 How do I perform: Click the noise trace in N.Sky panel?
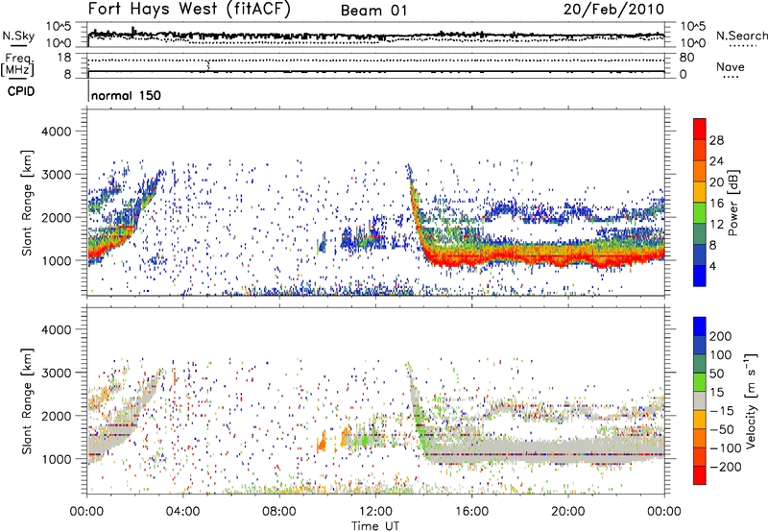[x=375, y=36]
